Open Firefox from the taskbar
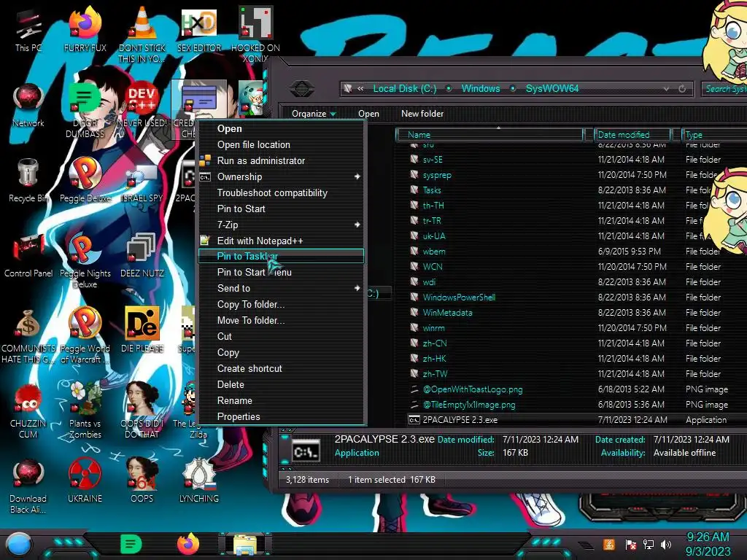 pos(187,544)
